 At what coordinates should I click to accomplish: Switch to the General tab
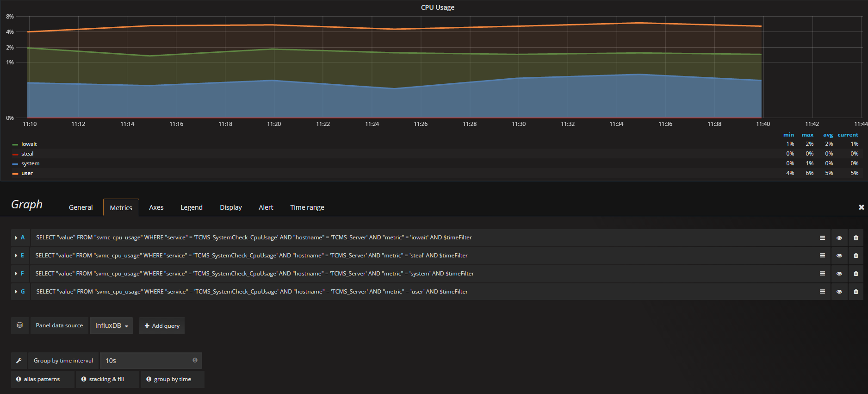point(81,207)
